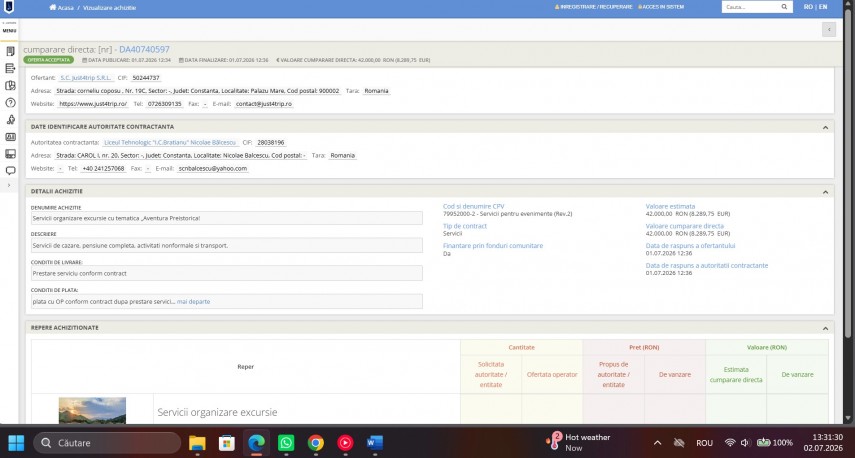Collapse the Detalii Achizitie section
Screen dimensions: 855x458
(x=825, y=192)
